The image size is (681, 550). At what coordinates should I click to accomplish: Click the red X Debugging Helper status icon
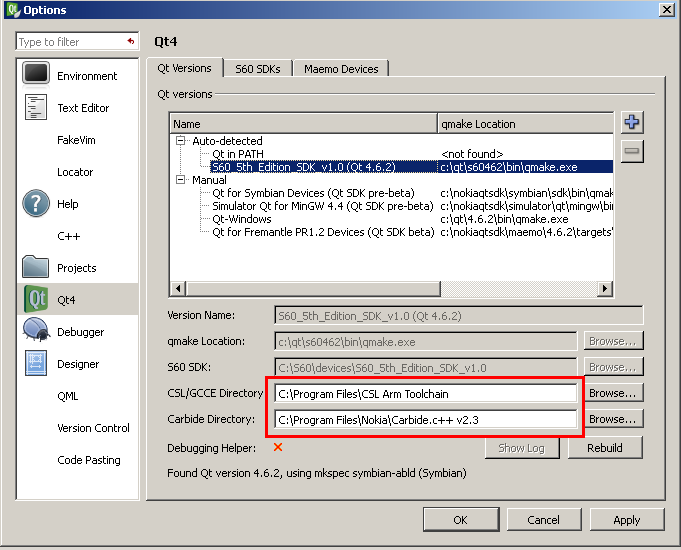tap(278, 447)
